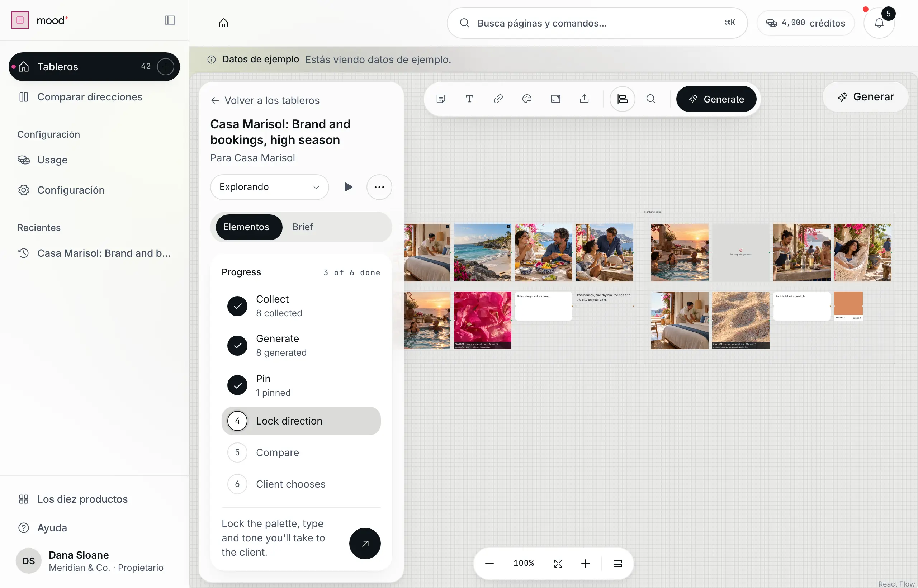This screenshot has width=918, height=588.
Task: Toggle the Collect step checkmark
Action: (x=237, y=306)
